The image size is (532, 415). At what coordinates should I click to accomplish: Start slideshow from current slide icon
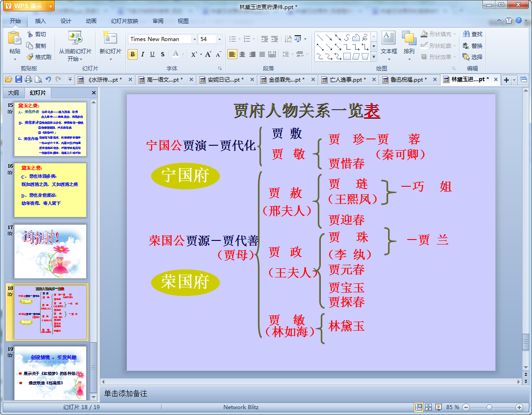(75, 38)
